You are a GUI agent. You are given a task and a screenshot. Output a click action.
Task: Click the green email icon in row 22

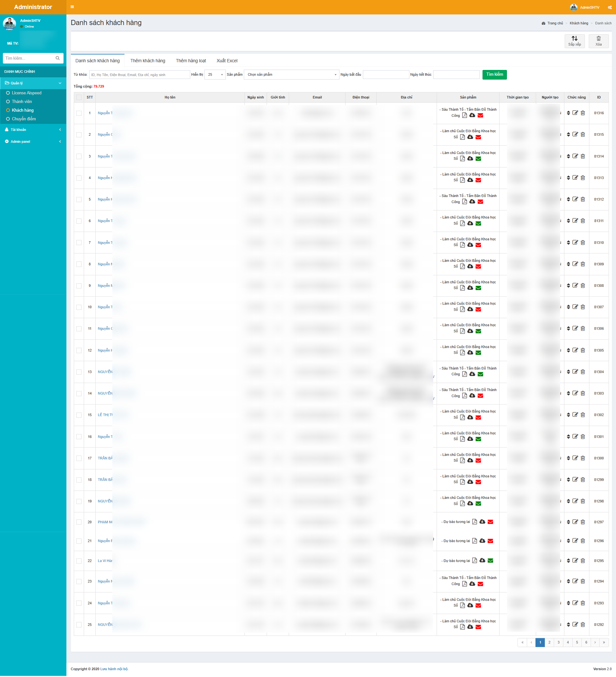pyautogui.click(x=490, y=561)
